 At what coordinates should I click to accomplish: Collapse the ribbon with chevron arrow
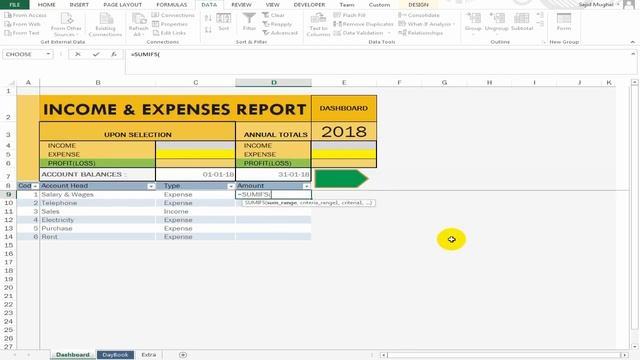point(633,42)
